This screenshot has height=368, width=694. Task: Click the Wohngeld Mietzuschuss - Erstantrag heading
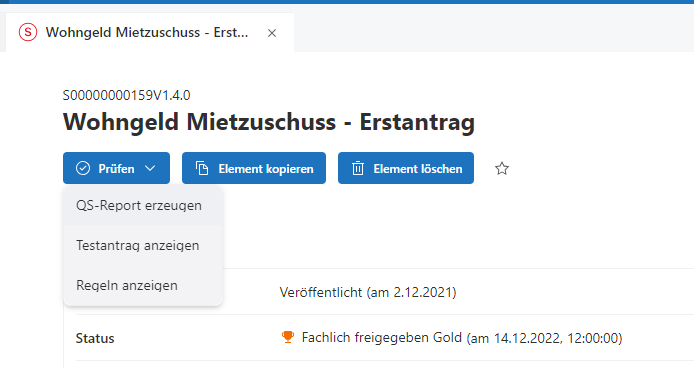pyautogui.click(x=269, y=122)
